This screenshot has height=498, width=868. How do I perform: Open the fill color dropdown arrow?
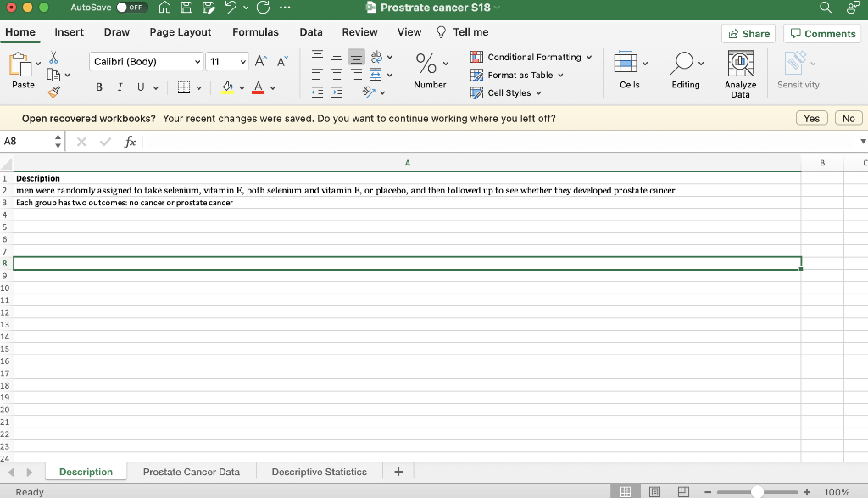(x=242, y=88)
